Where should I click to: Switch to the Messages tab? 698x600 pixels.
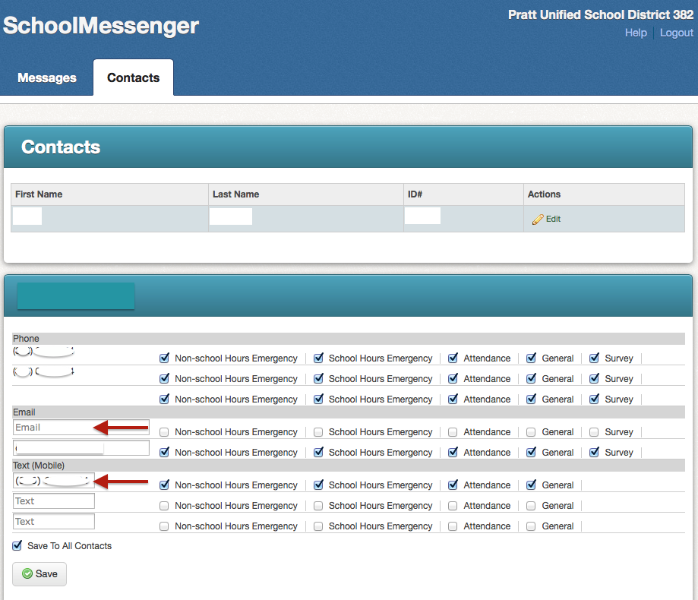47,78
